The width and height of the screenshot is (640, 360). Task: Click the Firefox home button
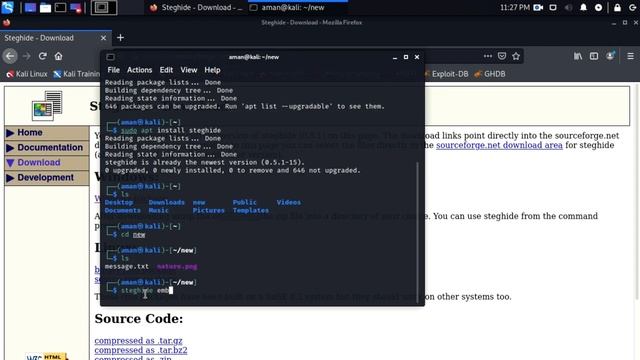(x=58, y=56)
